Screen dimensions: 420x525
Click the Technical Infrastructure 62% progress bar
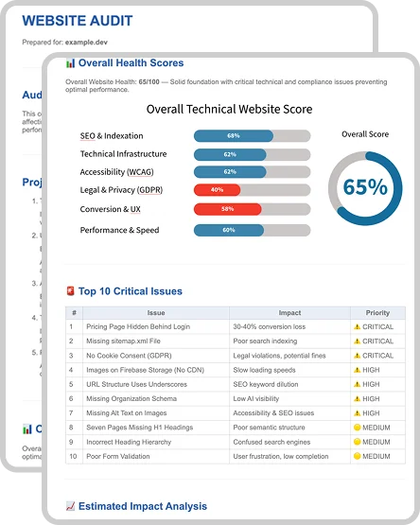[x=253, y=154]
